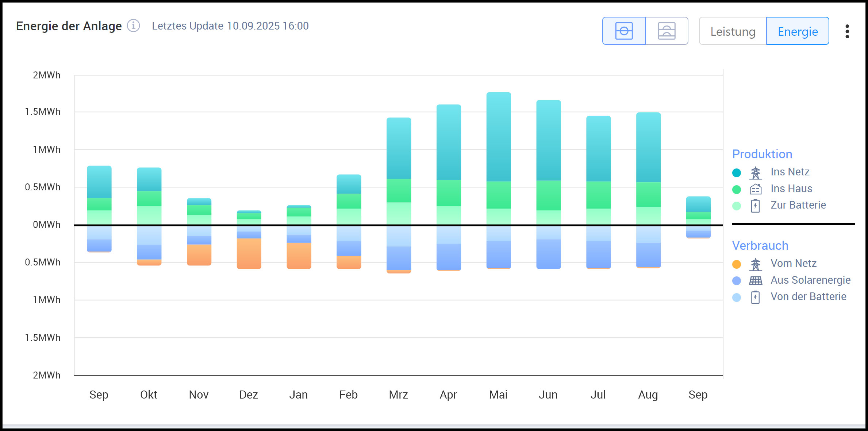Click the orange Vom Netz color dot
Image resolution: width=868 pixels, height=431 pixels.
coord(737,264)
